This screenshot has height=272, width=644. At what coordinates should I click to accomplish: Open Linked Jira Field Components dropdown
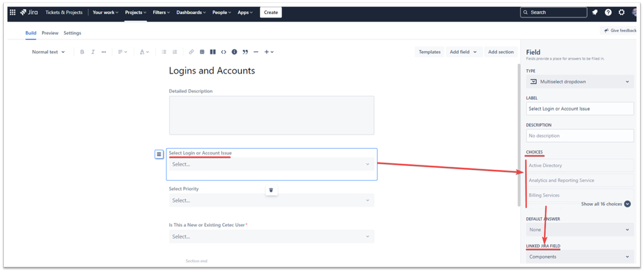tap(580, 256)
